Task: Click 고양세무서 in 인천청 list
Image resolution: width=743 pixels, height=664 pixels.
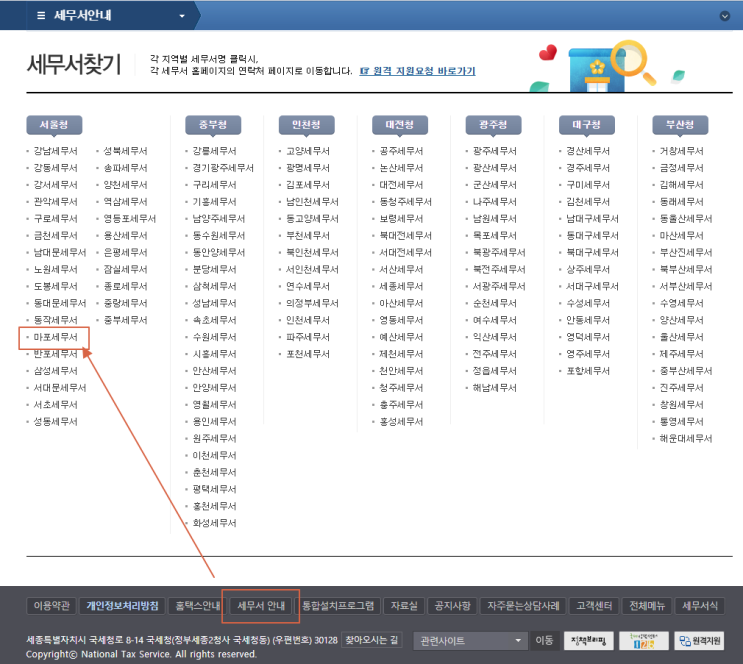Action: click(x=308, y=151)
